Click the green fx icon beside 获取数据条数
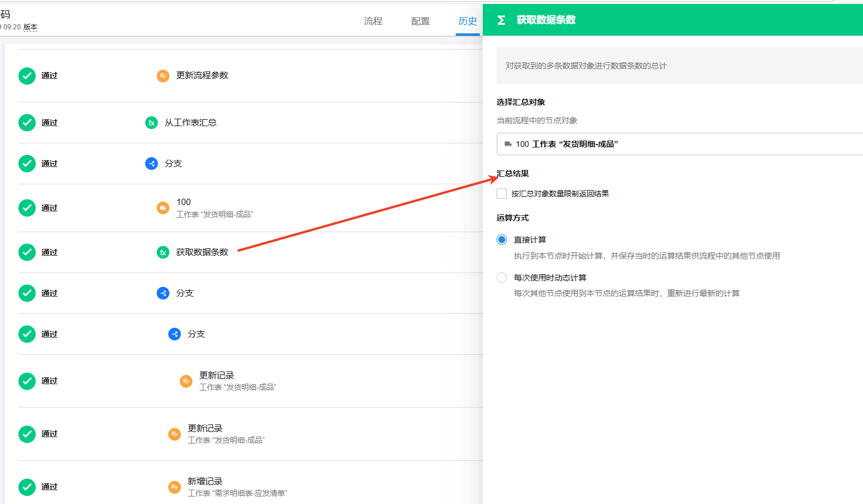Image resolution: width=863 pixels, height=504 pixels. pos(163,252)
